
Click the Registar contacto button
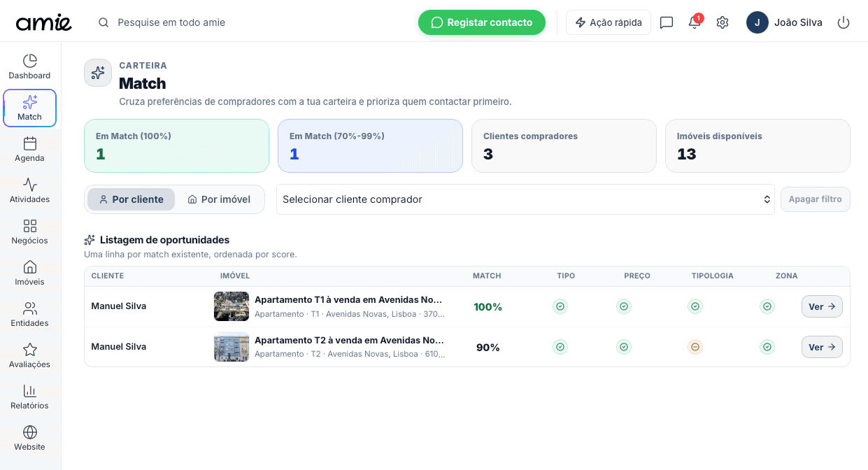[x=481, y=22]
